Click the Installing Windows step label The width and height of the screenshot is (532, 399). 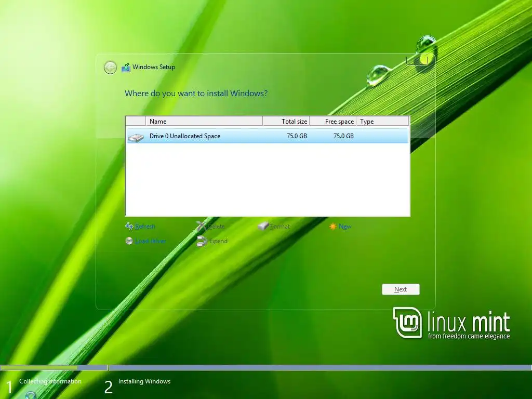144,381
